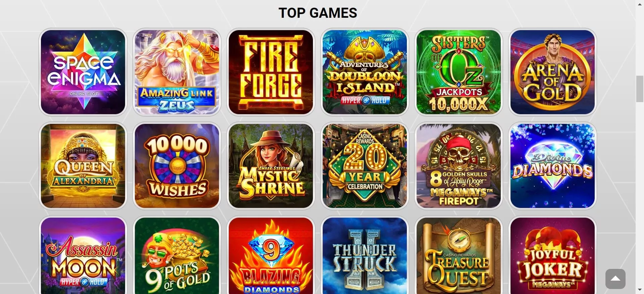Launch Assassin Moon HyperHold slot
The image size is (644, 294).
coord(83,256)
